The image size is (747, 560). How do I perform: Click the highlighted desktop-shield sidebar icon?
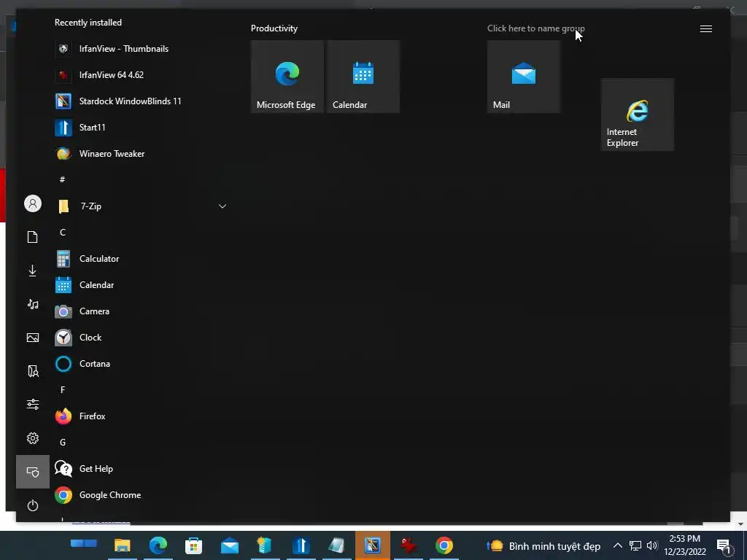pyautogui.click(x=32, y=472)
